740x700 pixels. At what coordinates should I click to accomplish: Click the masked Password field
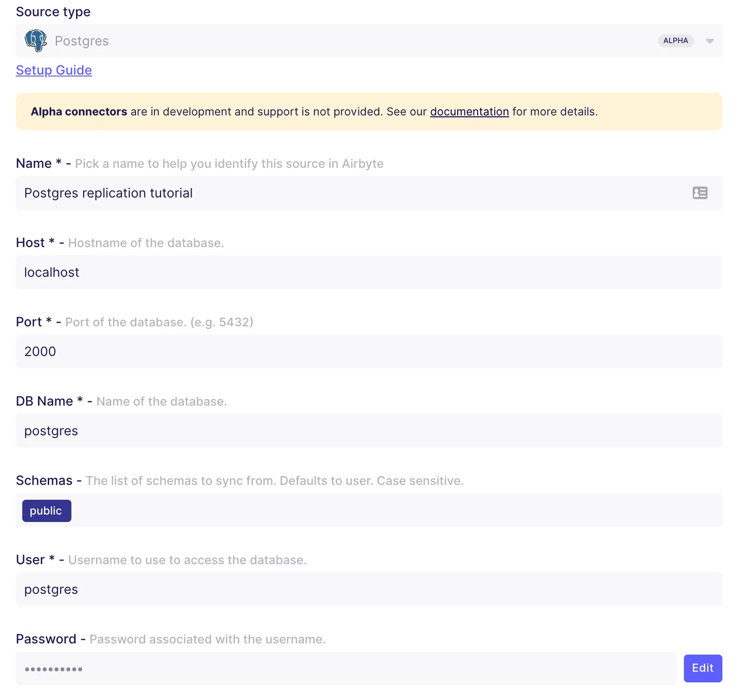point(346,668)
